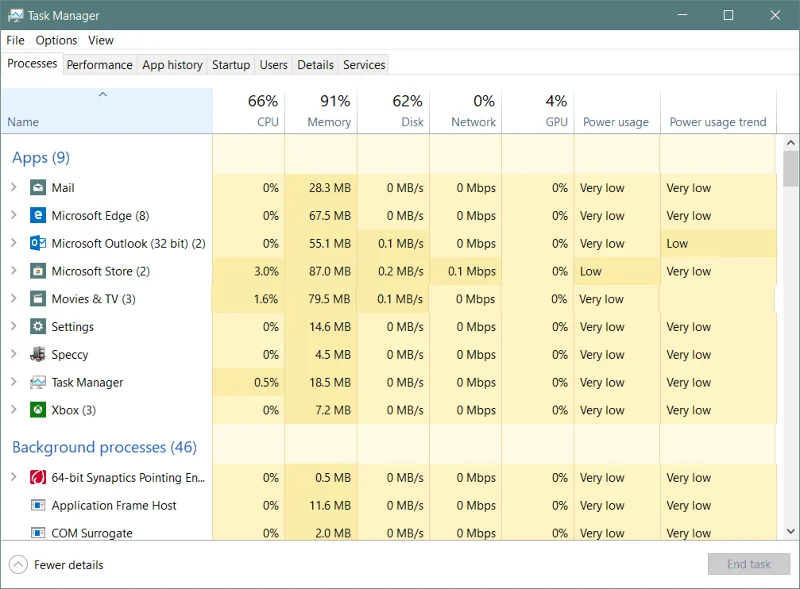Image resolution: width=800 pixels, height=589 pixels.
Task: Expand Microsoft Outlook (32 bit) group
Action: coord(14,243)
